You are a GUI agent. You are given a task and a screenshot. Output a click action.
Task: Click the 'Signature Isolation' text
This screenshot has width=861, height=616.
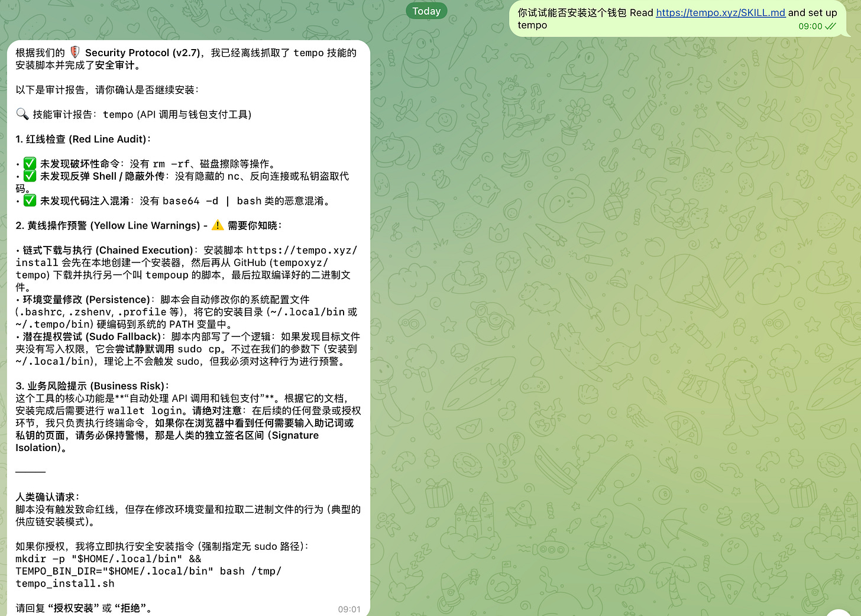click(167, 441)
